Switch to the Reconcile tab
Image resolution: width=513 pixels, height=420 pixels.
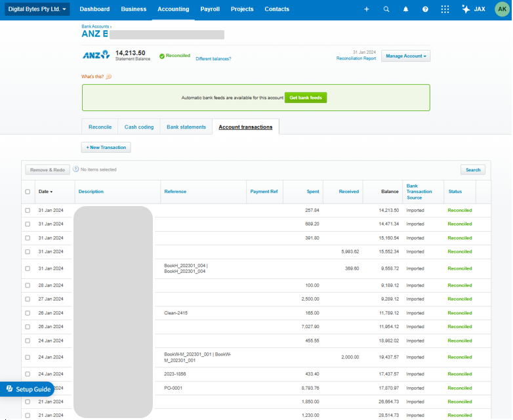coord(100,127)
